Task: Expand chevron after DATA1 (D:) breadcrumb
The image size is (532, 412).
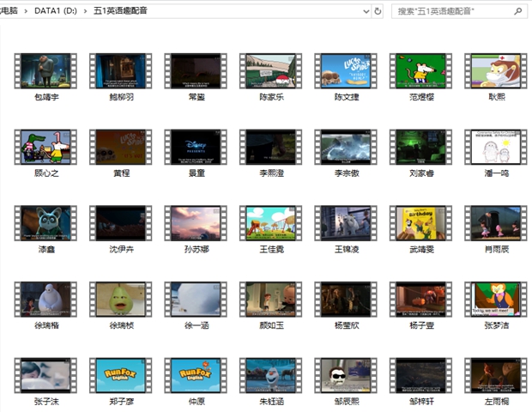Action: [85, 11]
